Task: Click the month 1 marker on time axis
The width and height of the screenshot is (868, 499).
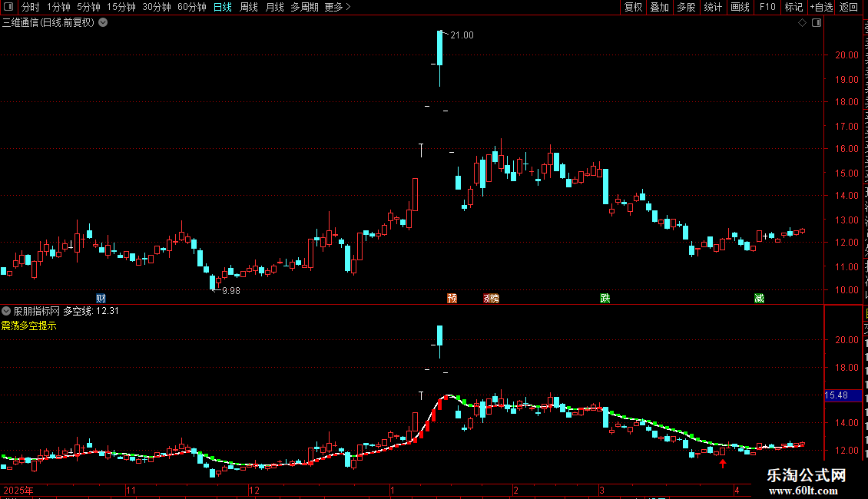Action: [392, 490]
